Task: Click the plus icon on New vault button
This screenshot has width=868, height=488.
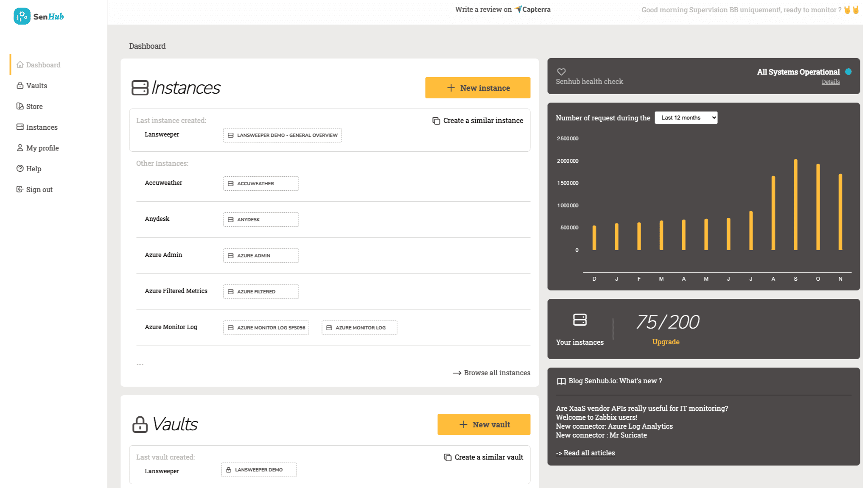Action: click(463, 424)
